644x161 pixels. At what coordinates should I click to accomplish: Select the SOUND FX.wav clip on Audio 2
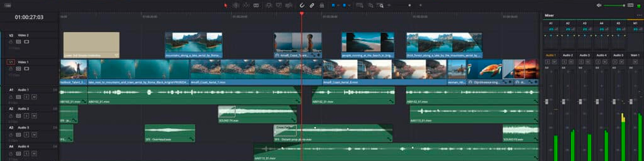point(257,114)
